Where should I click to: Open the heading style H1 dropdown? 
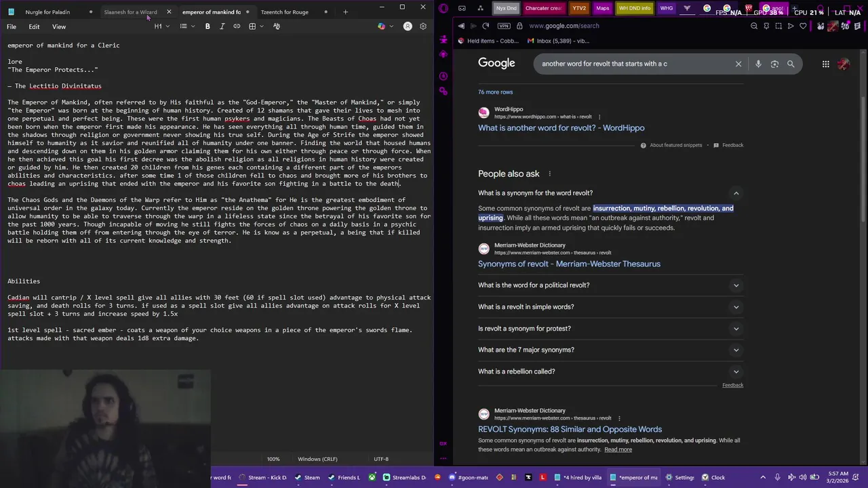[x=161, y=26]
